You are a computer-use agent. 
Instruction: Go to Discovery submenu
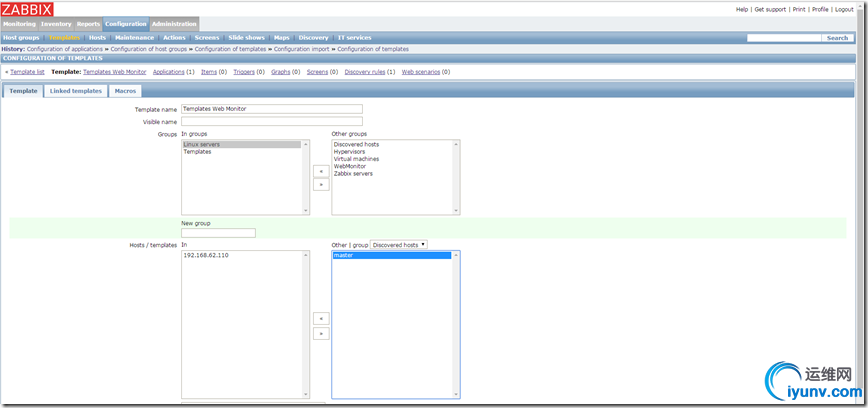[x=313, y=38]
